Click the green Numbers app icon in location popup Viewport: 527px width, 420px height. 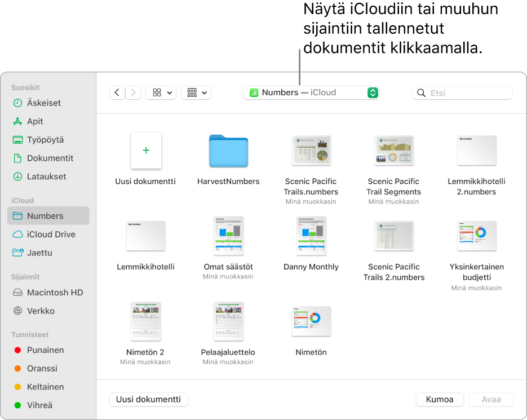point(254,92)
